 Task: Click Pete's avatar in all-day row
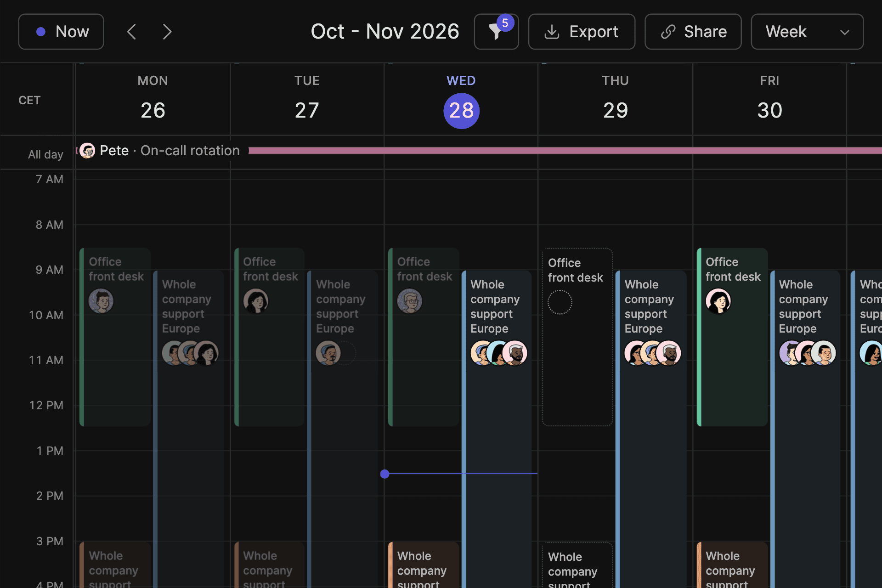click(x=87, y=151)
